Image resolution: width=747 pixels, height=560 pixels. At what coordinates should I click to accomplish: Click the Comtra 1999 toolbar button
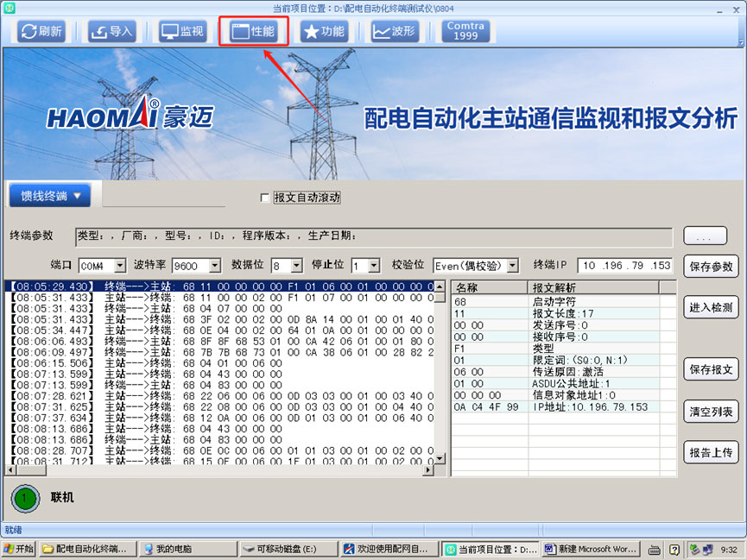[x=465, y=32]
